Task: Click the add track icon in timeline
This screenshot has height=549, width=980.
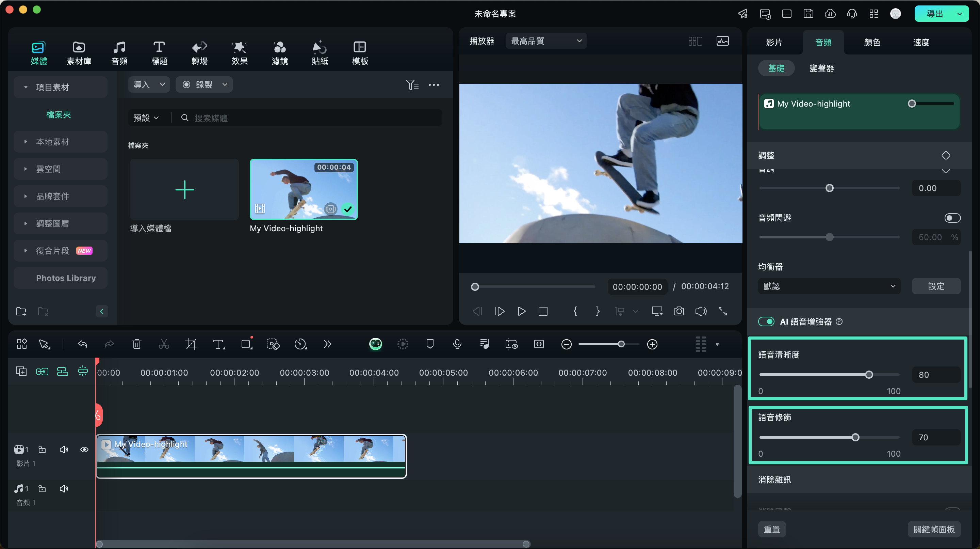Action: [21, 371]
